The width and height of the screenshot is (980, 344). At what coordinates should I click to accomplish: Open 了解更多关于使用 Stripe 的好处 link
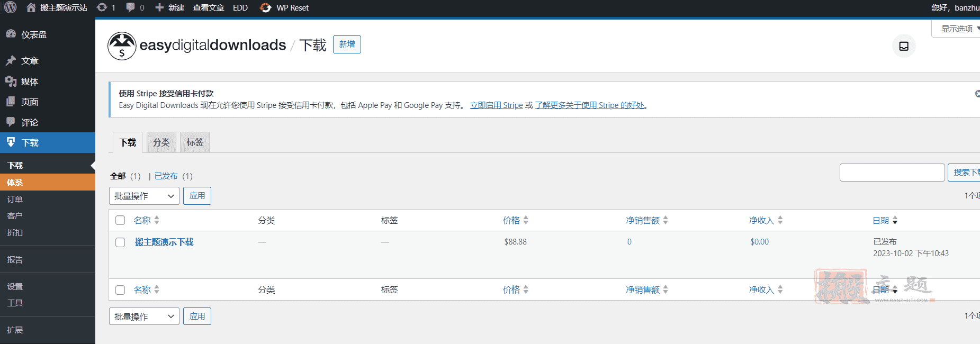590,105
